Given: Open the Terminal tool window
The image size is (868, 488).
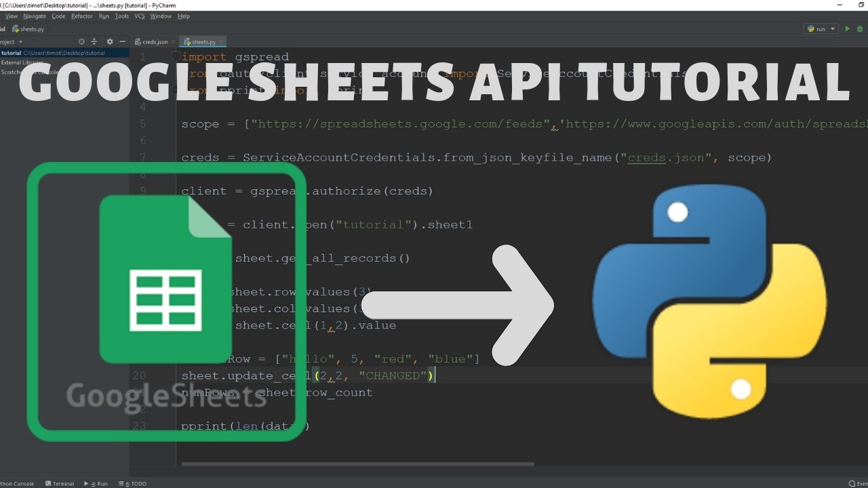Looking at the screenshot, I should coord(60,483).
